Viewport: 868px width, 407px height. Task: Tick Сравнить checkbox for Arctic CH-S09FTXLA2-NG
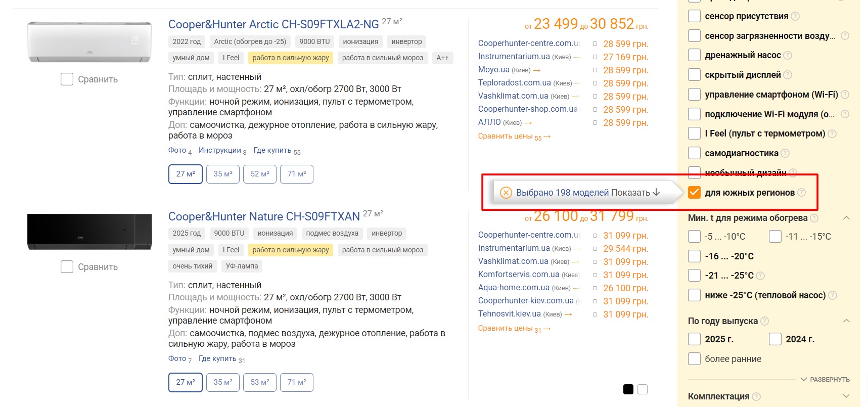pyautogui.click(x=67, y=79)
